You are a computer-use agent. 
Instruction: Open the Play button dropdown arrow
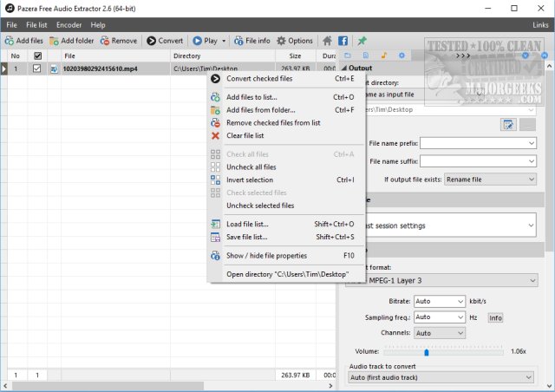[224, 41]
